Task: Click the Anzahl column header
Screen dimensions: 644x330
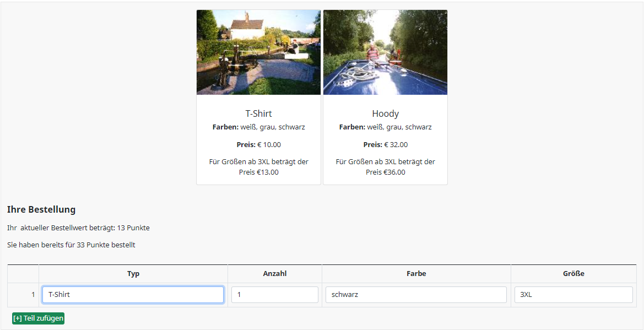Action: coord(274,274)
